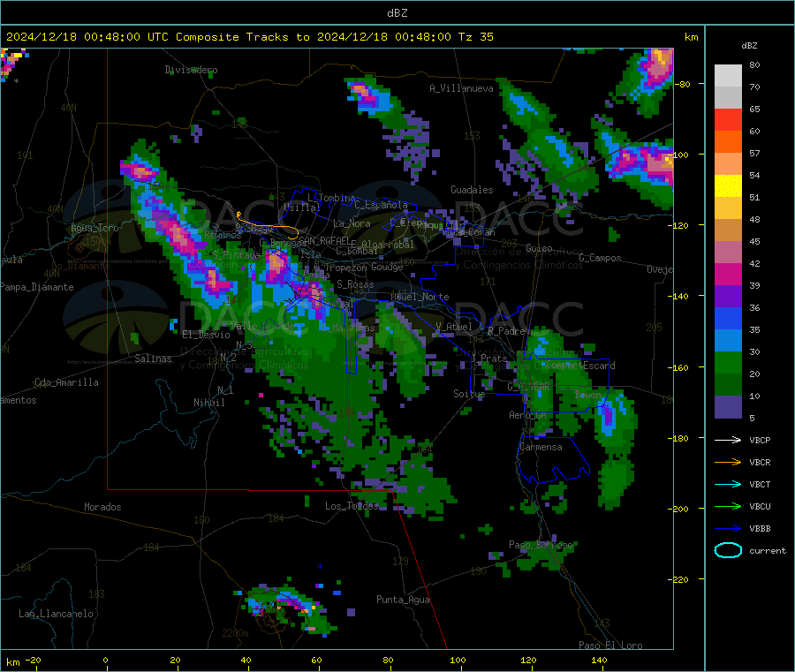Click the blue VBBB arrow legend icon

tap(728, 529)
